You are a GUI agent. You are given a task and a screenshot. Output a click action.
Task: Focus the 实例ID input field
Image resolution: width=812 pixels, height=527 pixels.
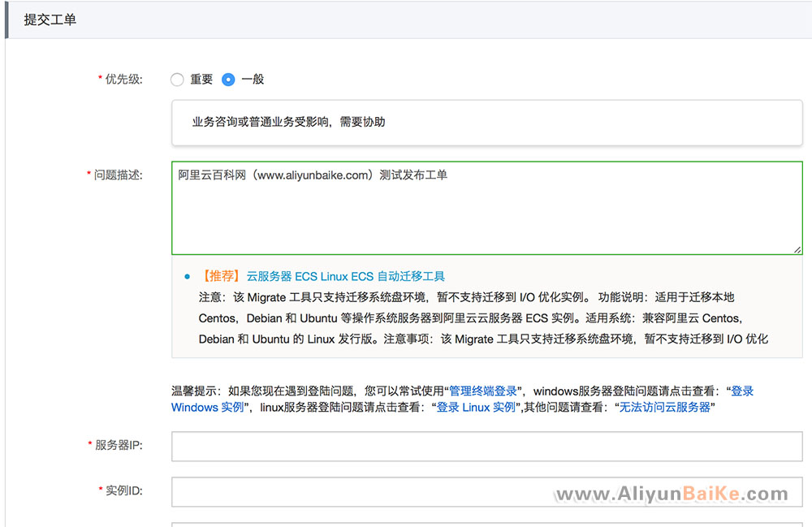[x=486, y=492]
